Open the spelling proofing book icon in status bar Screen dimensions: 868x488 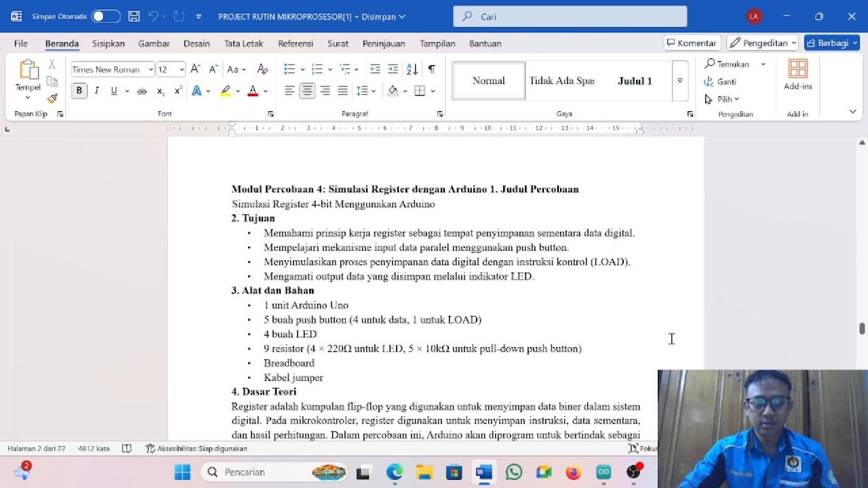coord(127,448)
